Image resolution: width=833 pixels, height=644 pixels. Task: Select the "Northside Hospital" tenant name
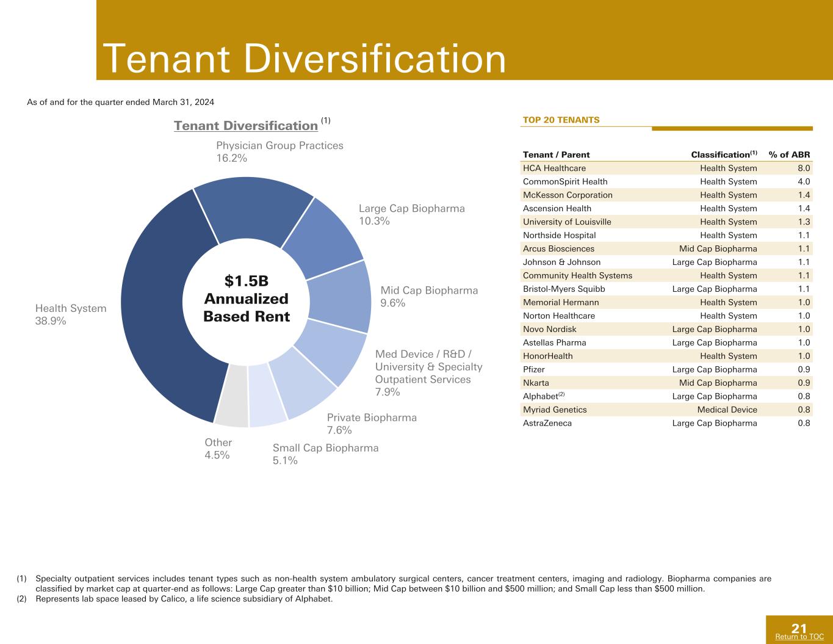560,235
